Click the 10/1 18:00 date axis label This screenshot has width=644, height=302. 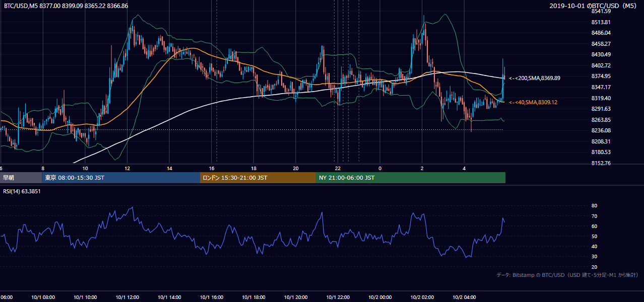coord(253,297)
